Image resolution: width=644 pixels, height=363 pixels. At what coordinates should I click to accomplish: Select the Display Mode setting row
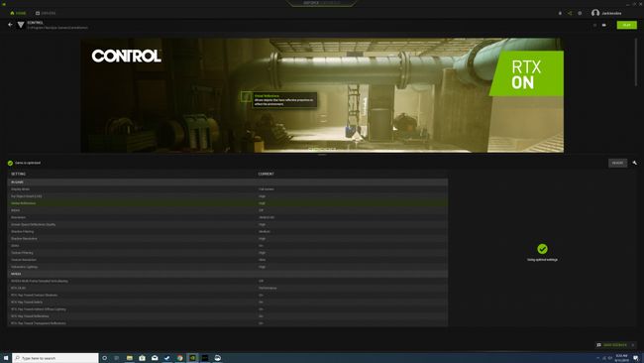point(228,189)
